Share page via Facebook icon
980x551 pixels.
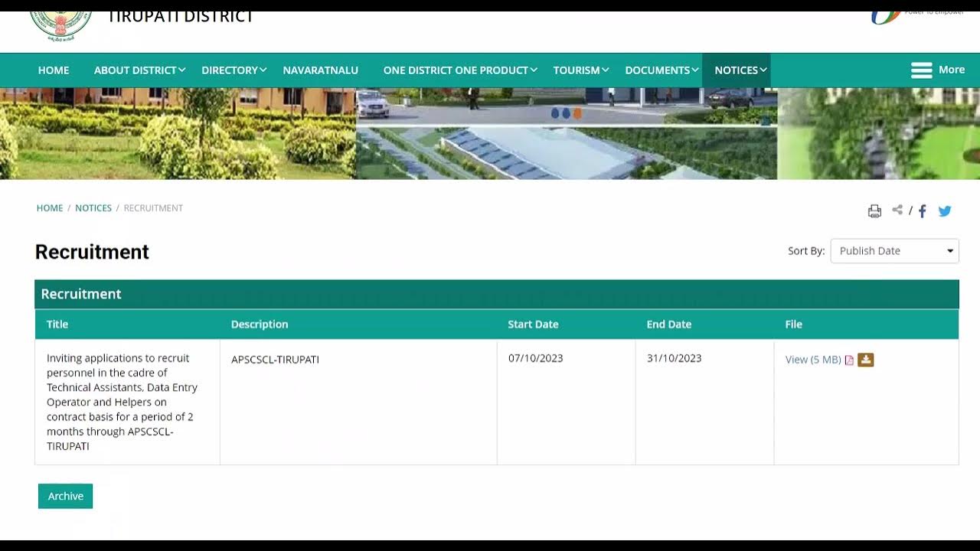pos(923,211)
